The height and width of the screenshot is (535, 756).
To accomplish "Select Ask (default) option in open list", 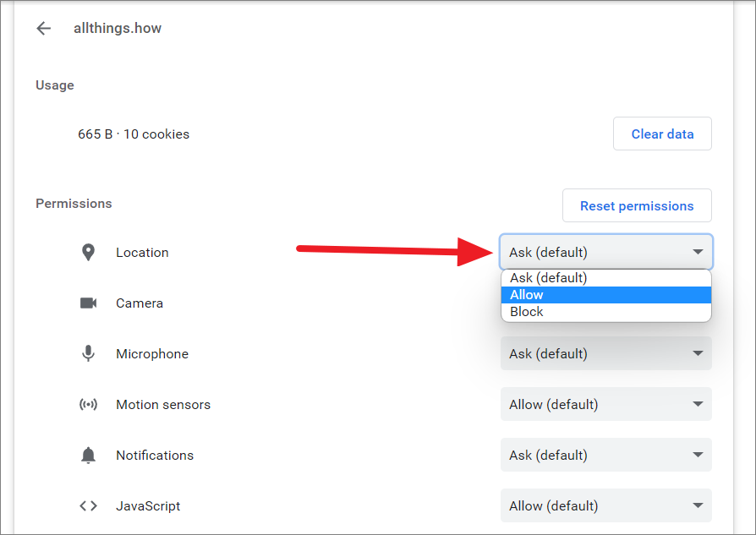I will [x=606, y=278].
